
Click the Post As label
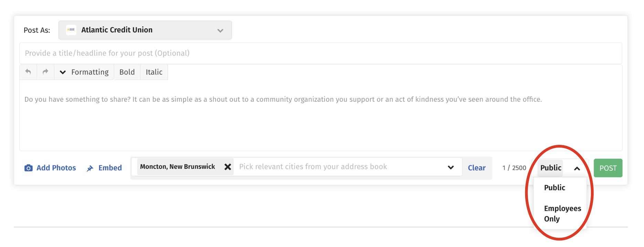pyautogui.click(x=37, y=30)
